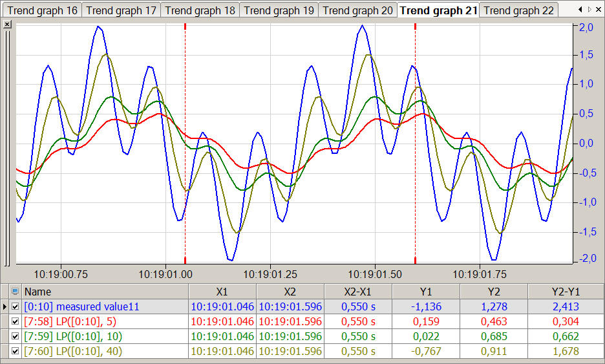Close the trend graph tab with the top-right X

[x=600, y=10]
